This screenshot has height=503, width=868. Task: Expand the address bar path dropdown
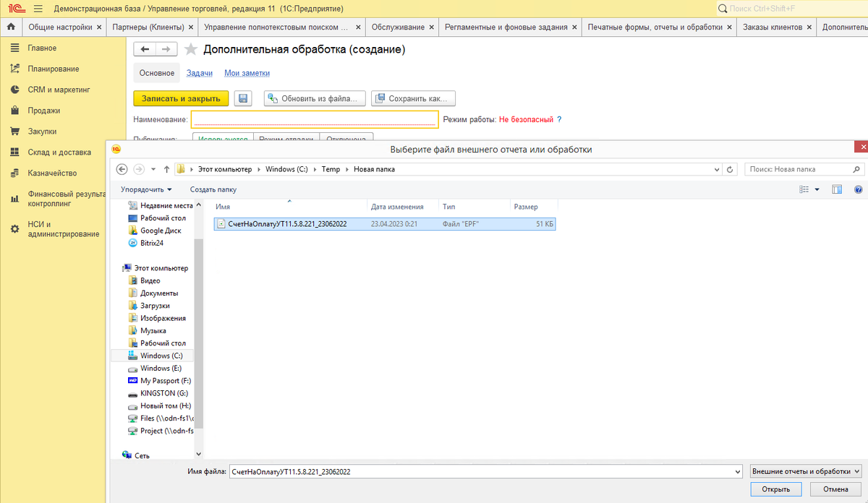pos(717,169)
